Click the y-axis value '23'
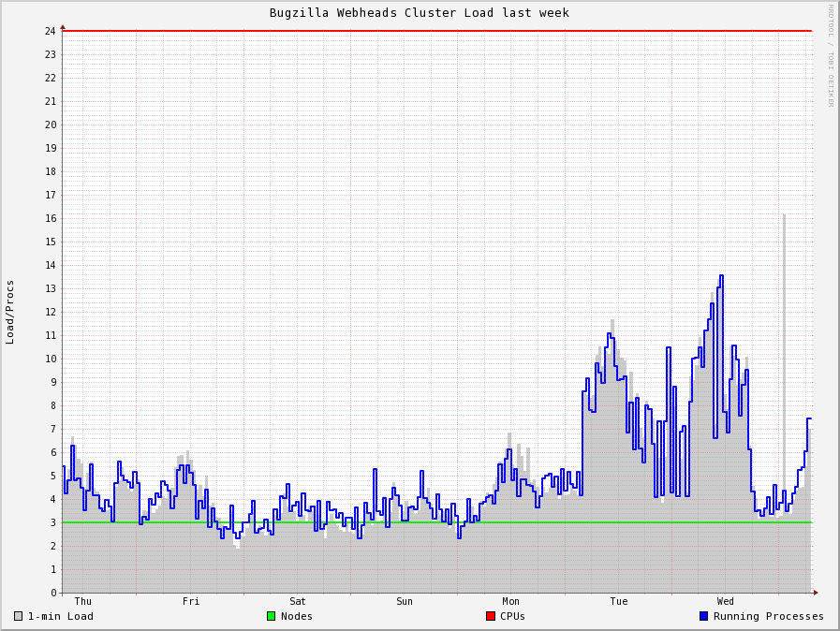 [x=51, y=54]
